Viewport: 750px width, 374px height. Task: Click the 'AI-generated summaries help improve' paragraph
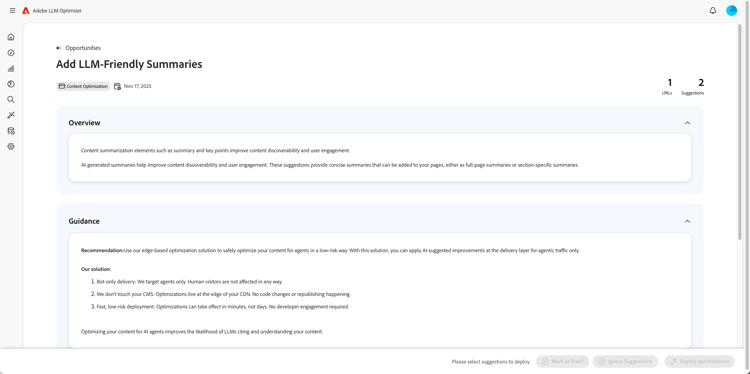point(330,165)
